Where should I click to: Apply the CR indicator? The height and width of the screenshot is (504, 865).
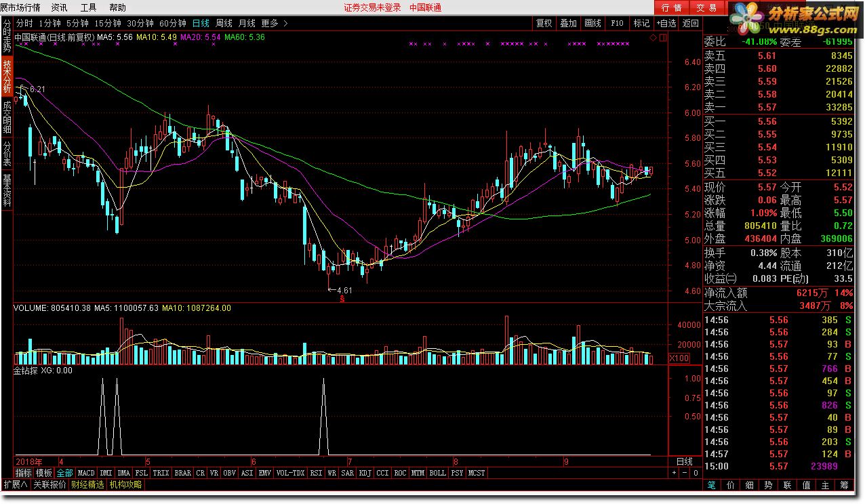pyautogui.click(x=201, y=473)
